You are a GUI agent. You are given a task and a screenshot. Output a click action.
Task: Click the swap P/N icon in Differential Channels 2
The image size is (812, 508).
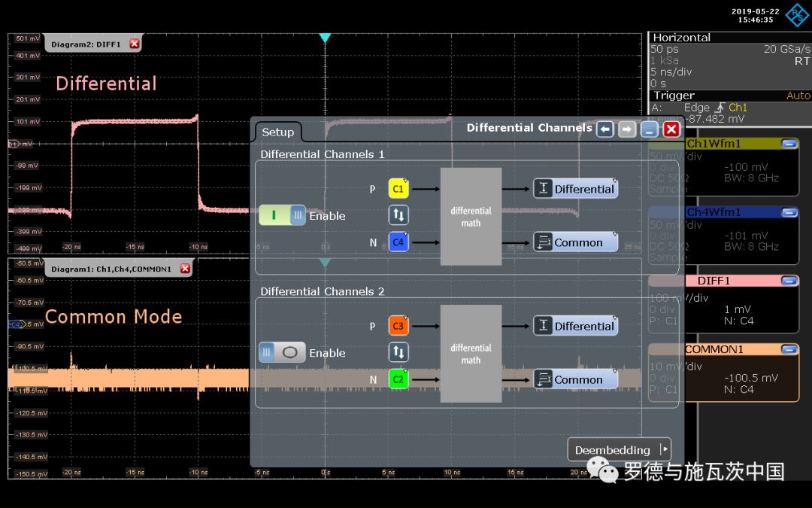398,352
